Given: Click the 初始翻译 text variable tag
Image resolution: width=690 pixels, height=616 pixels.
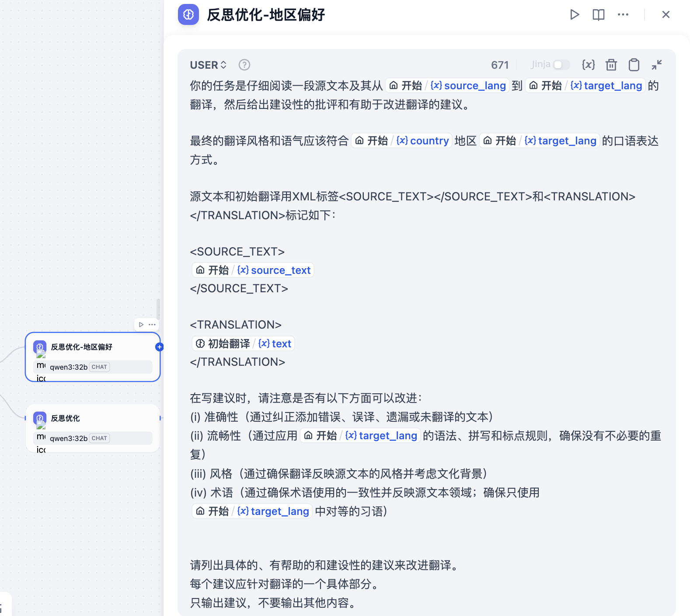Looking at the screenshot, I should (243, 344).
